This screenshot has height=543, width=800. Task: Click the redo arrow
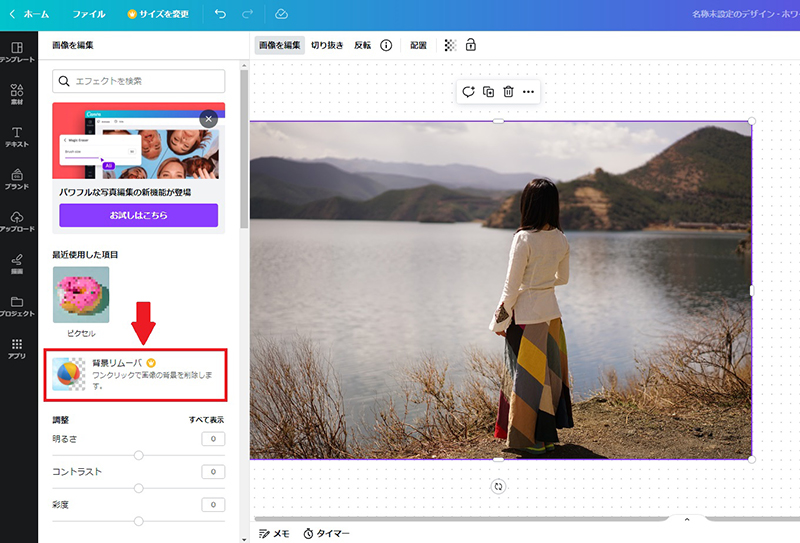247,14
